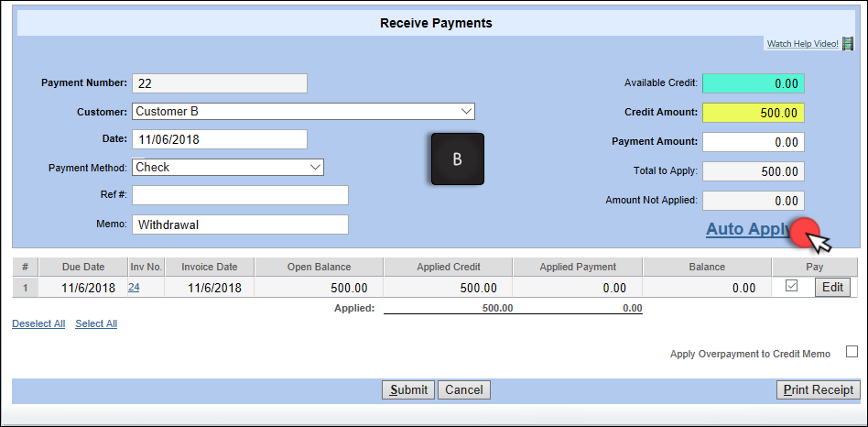Viewport: 868px width, 427px height.
Task: Click the Invoice Date column header
Action: pyautogui.click(x=210, y=267)
